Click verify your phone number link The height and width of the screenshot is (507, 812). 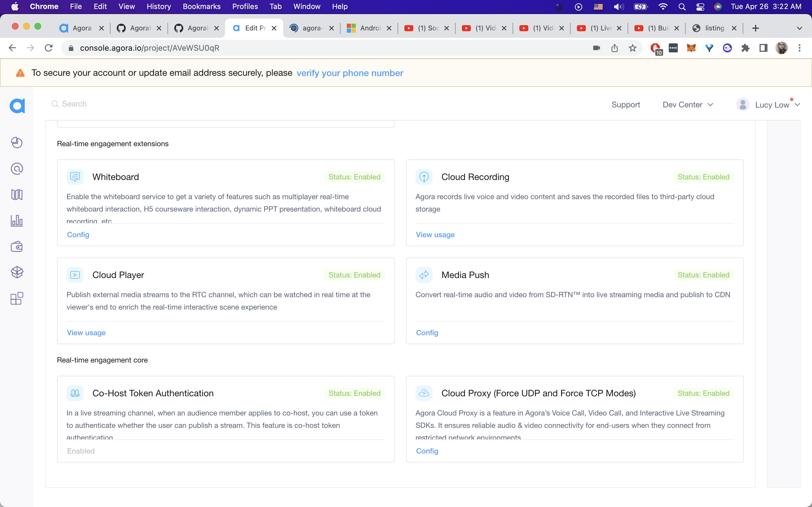pyautogui.click(x=350, y=73)
